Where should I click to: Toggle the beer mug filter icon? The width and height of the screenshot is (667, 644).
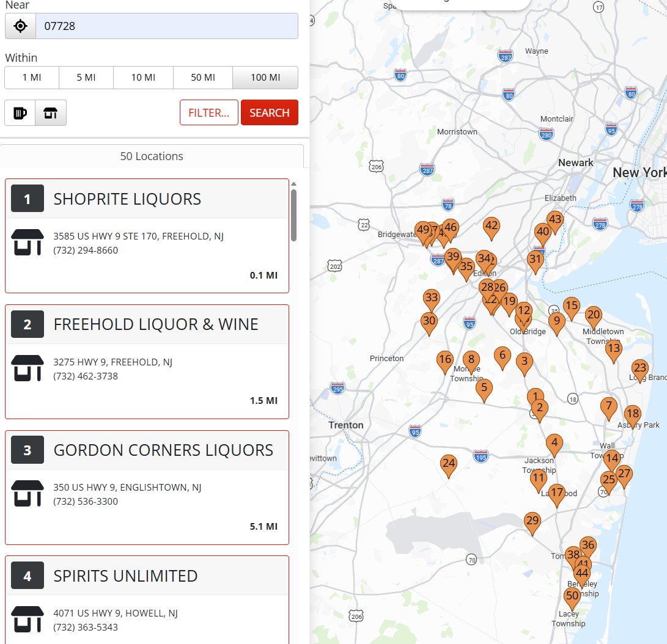click(20, 112)
